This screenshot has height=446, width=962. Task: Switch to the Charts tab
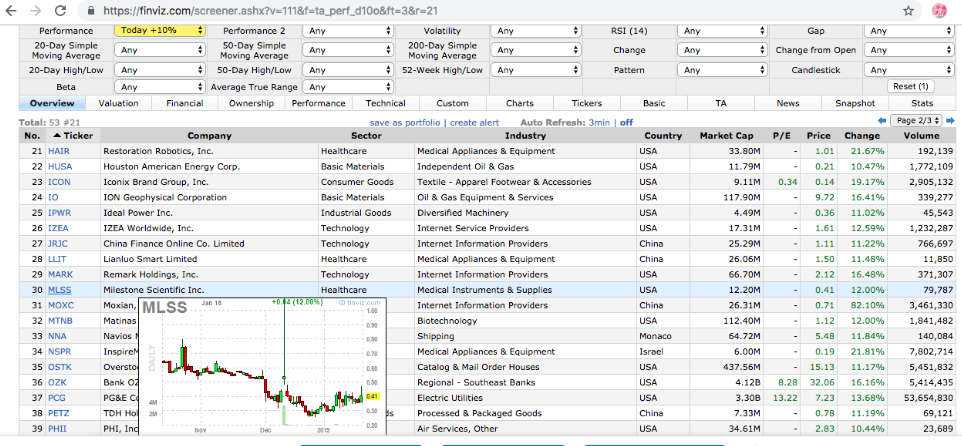[520, 103]
